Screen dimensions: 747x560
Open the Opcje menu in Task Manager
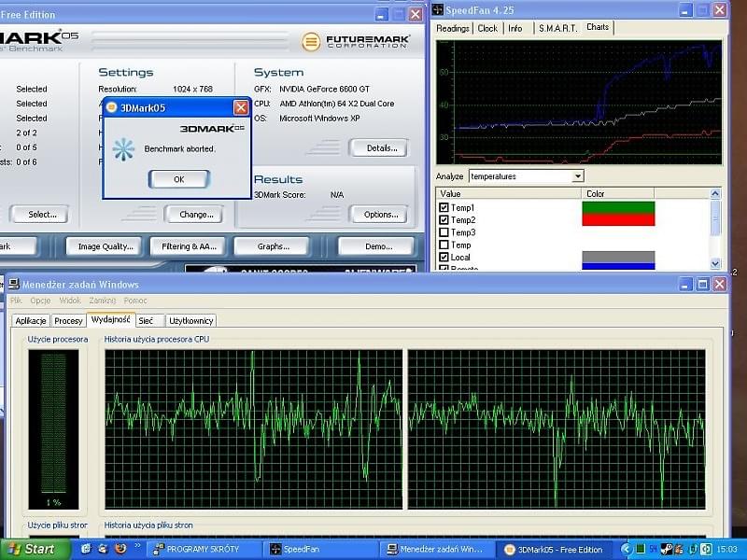tap(40, 301)
